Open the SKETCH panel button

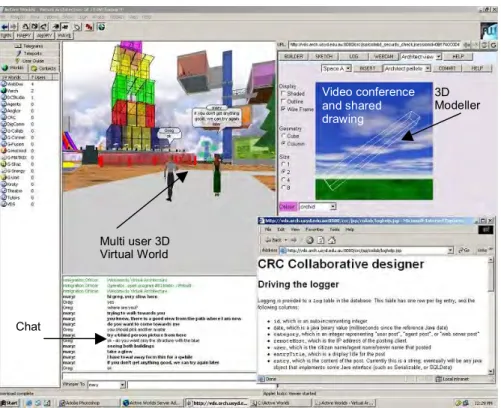click(324, 57)
